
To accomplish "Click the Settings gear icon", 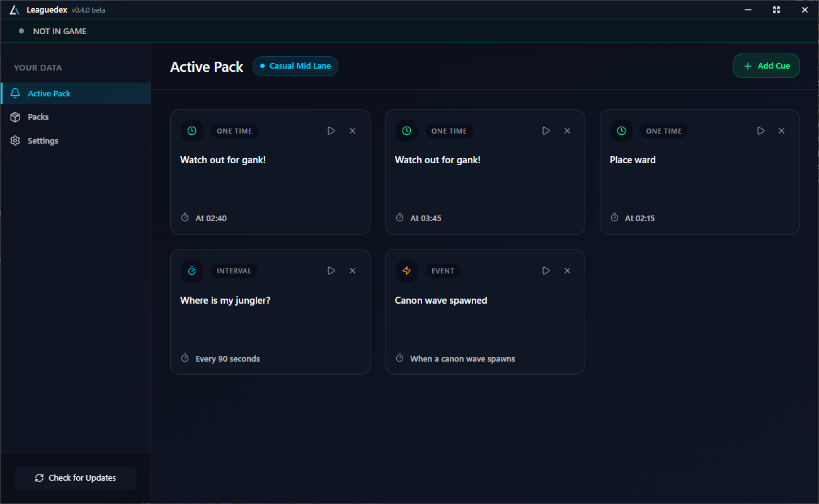I will coord(14,140).
